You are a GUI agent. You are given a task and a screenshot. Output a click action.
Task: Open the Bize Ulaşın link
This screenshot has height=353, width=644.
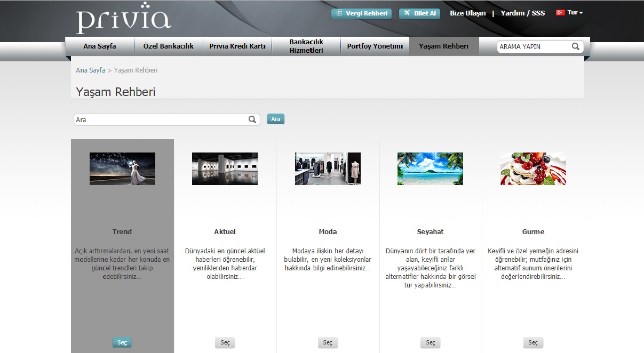point(467,13)
